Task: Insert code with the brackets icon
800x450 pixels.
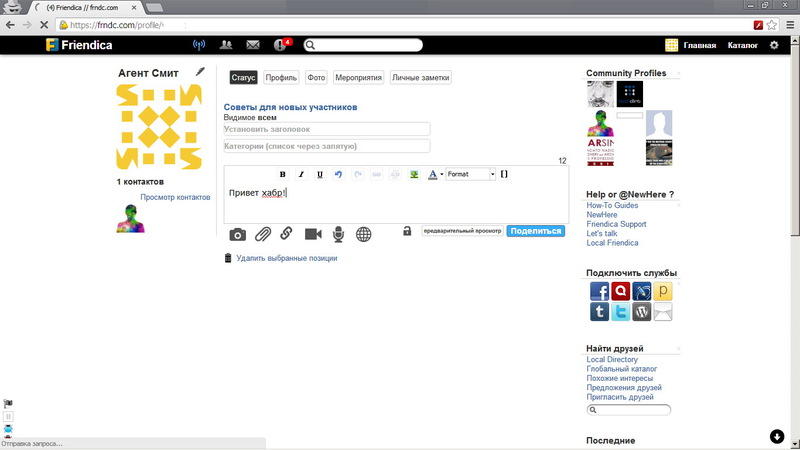Action: coord(504,174)
